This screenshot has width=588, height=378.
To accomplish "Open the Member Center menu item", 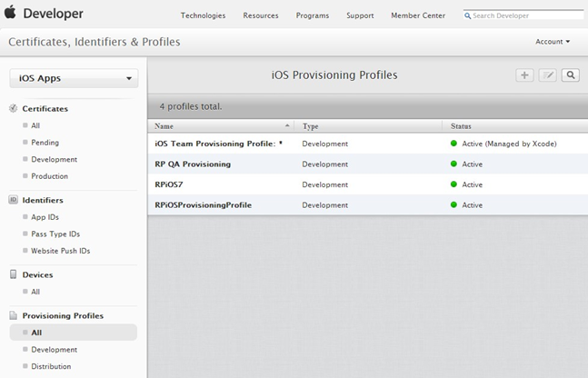I will (x=418, y=15).
